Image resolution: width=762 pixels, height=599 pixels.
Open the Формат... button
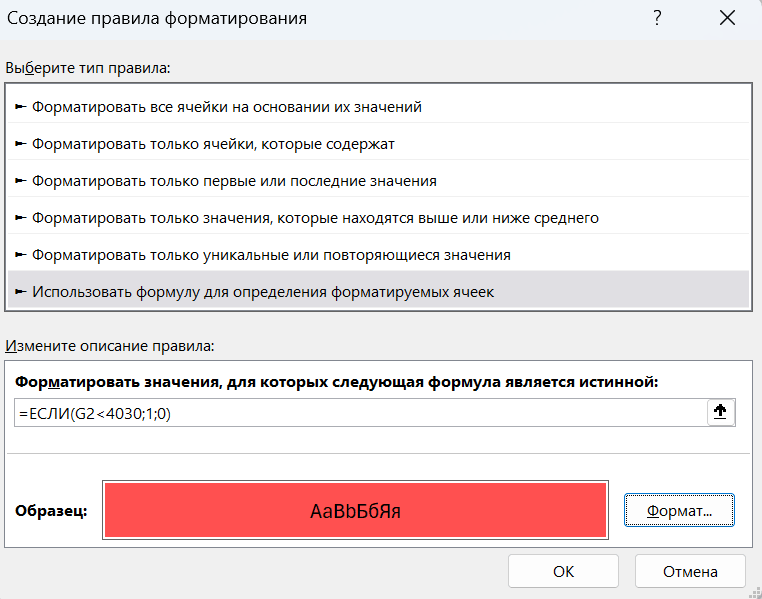pyautogui.click(x=679, y=510)
